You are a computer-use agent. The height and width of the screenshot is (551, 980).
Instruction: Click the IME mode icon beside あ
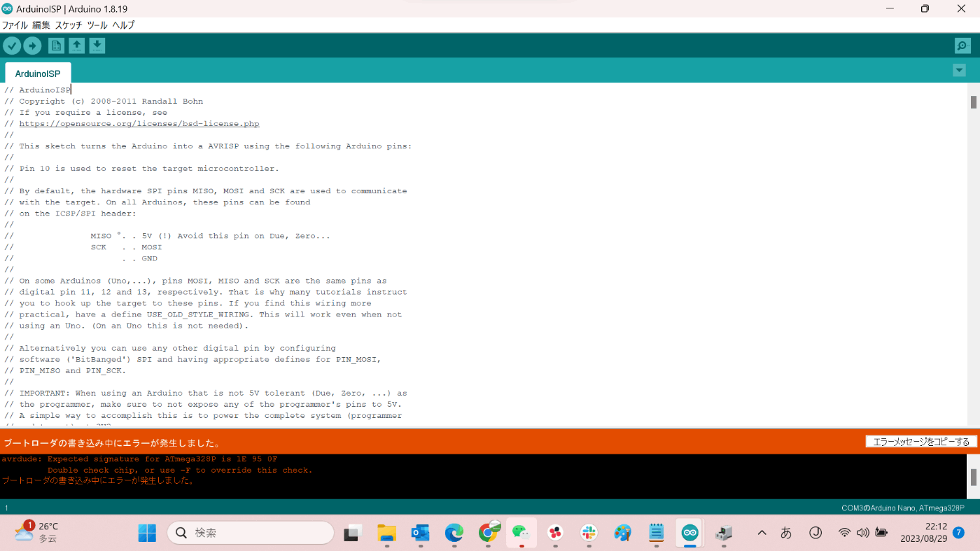pos(815,533)
